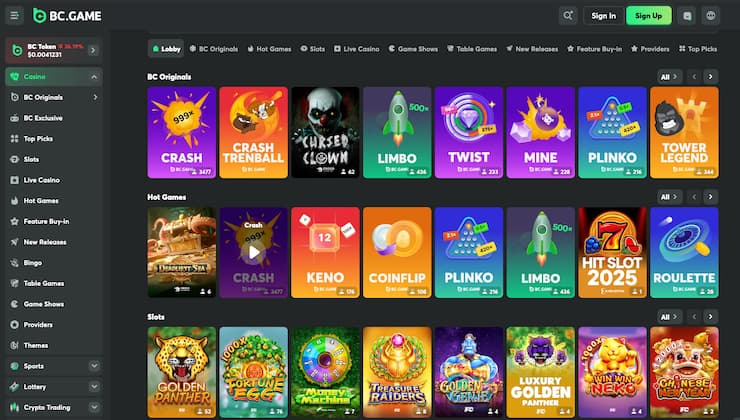
Task: View All Hot Games
Action: pyautogui.click(x=669, y=197)
